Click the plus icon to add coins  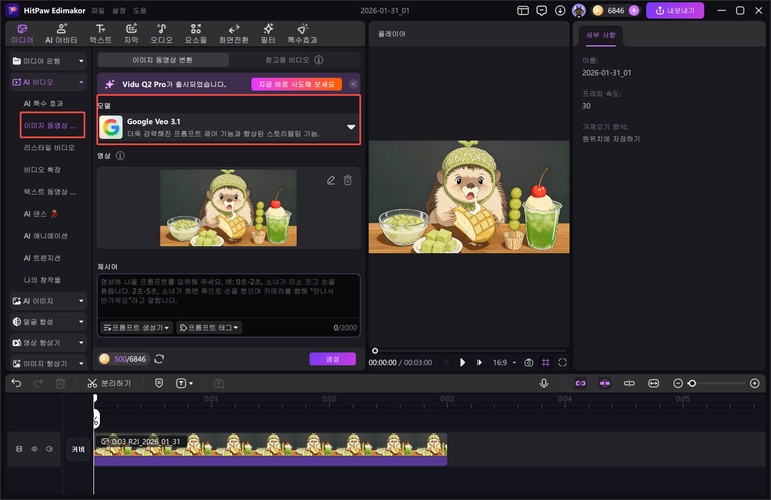[x=634, y=10]
